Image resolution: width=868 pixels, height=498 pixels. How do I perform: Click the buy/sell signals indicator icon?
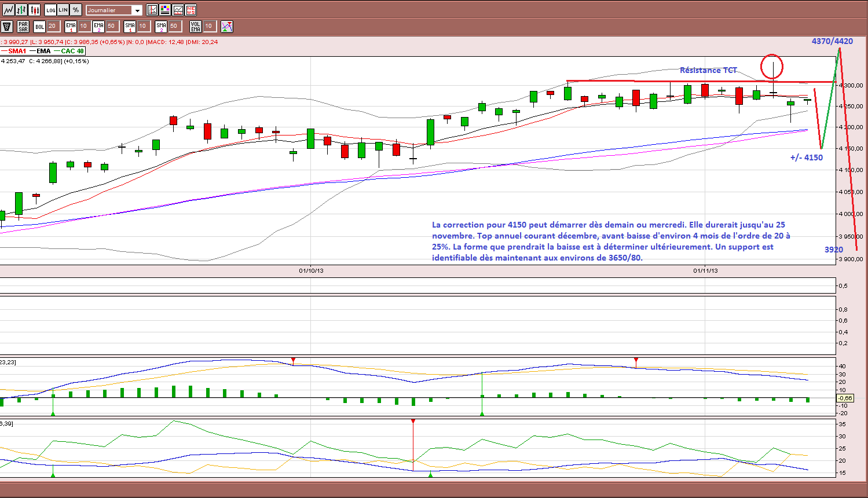(226, 27)
